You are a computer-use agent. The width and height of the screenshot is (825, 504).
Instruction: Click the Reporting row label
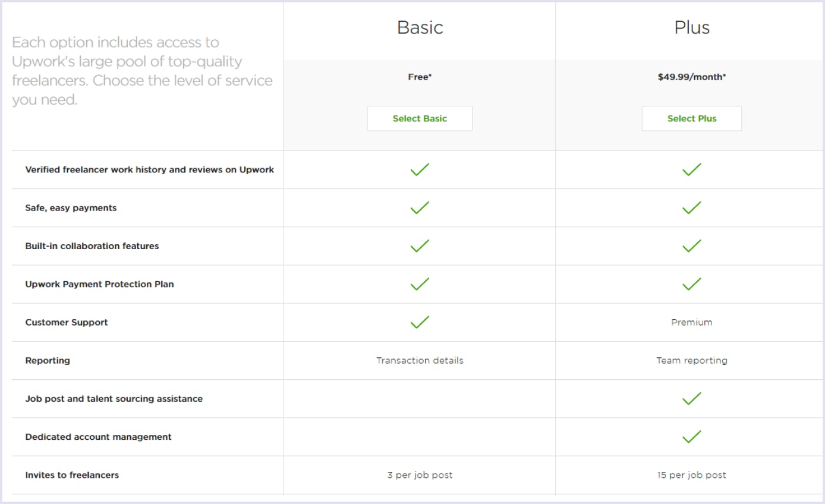pos(48,361)
